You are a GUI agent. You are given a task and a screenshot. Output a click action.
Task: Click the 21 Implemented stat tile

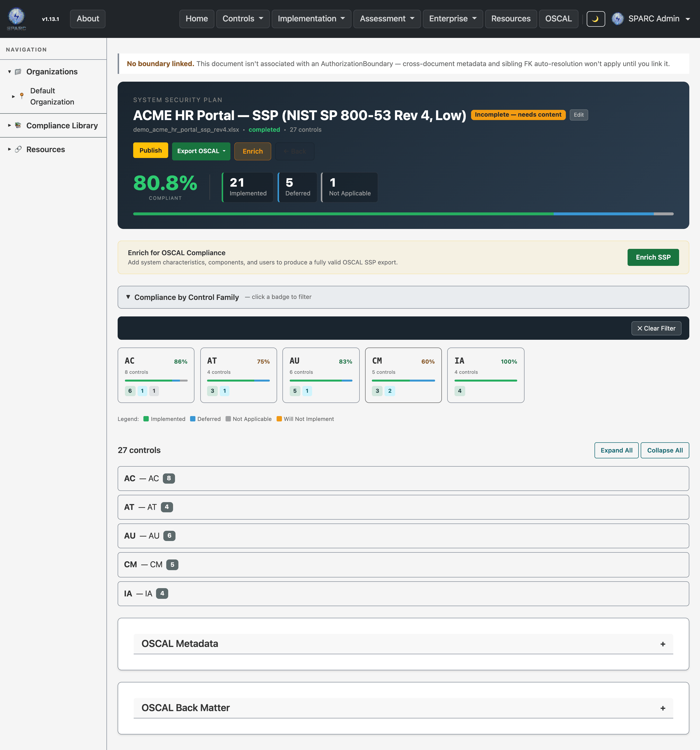coord(247,188)
